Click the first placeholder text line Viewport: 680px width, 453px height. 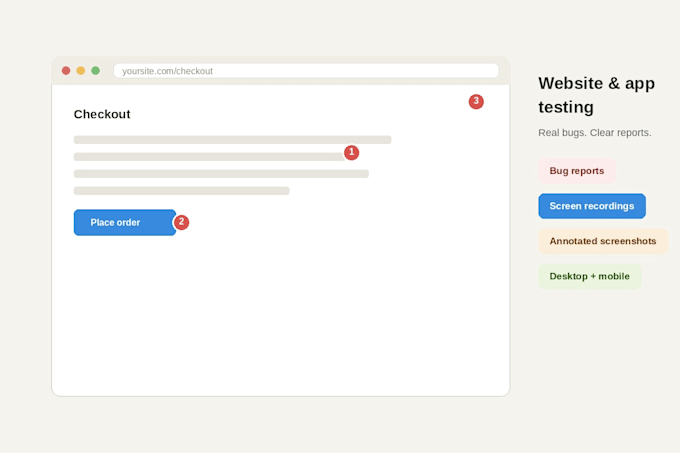pos(232,140)
